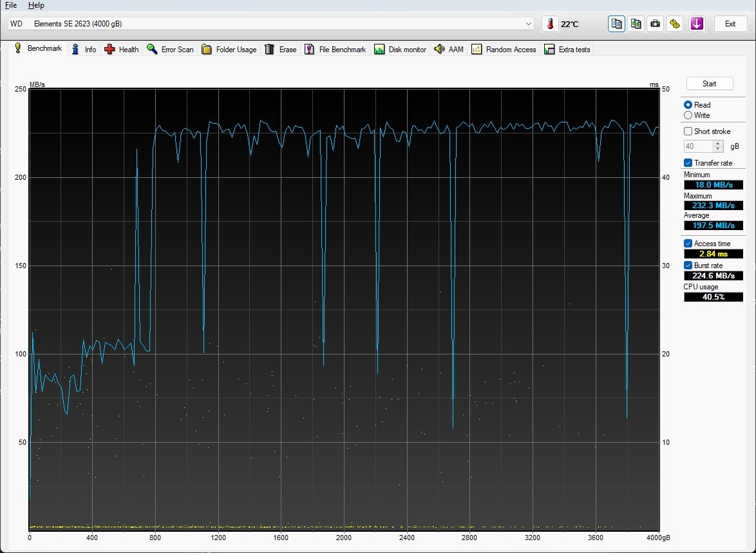The width and height of the screenshot is (756, 553).
Task: Click the camera save screenshot icon
Action: click(x=655, y=24)
